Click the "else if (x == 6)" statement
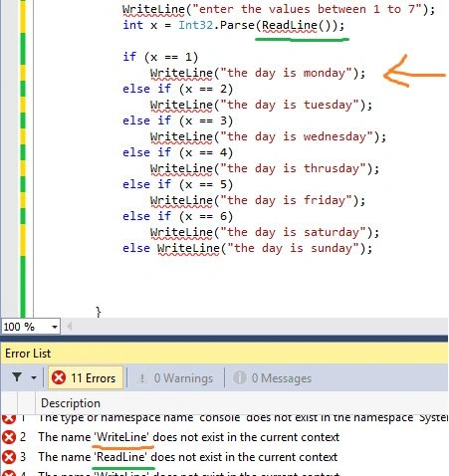The width and height of the screenshot is (449, 476). point(178,216)
